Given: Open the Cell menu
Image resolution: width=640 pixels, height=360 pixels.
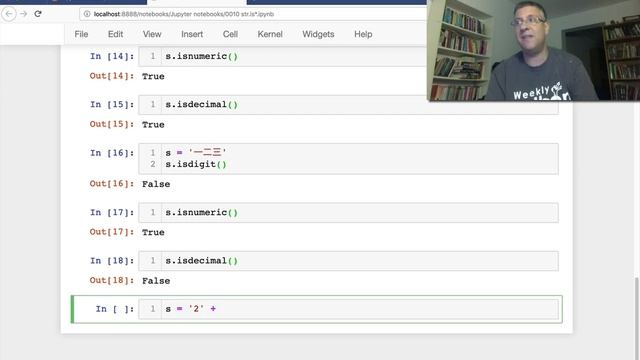Looking at the screenshot, I should click(230, 34).
